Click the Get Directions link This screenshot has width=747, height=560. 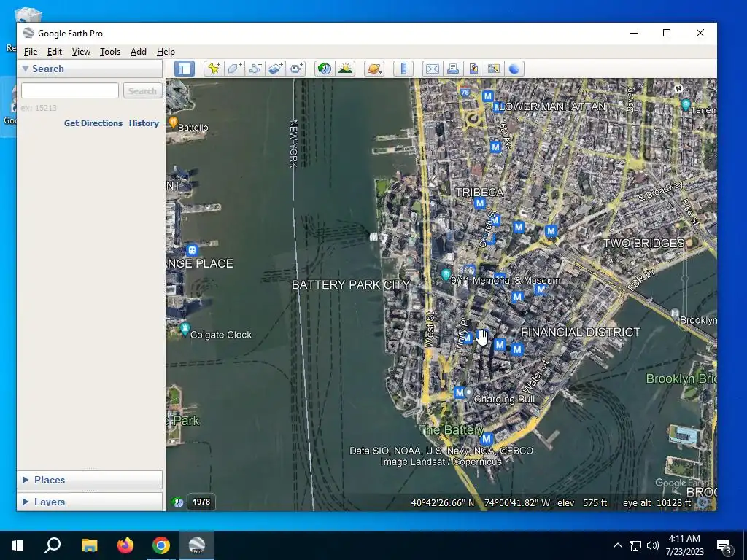click(x=93, y=122)
